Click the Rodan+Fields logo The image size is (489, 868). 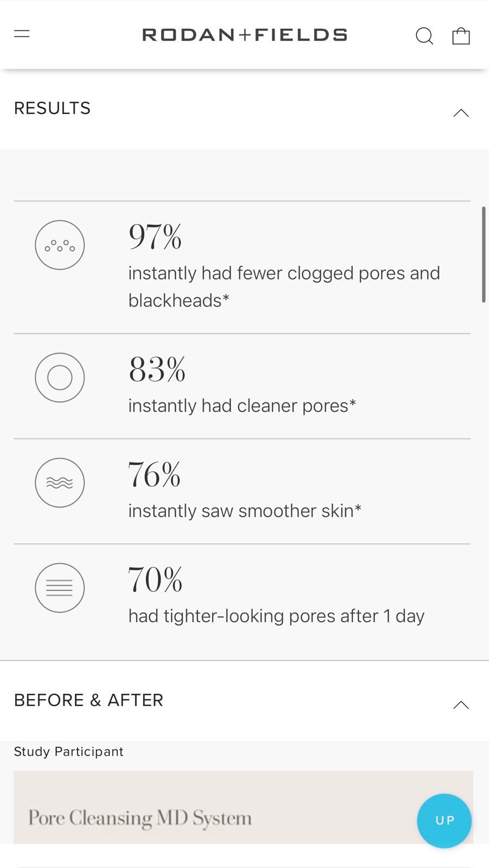pyautogui.click(x=244, y=35)
